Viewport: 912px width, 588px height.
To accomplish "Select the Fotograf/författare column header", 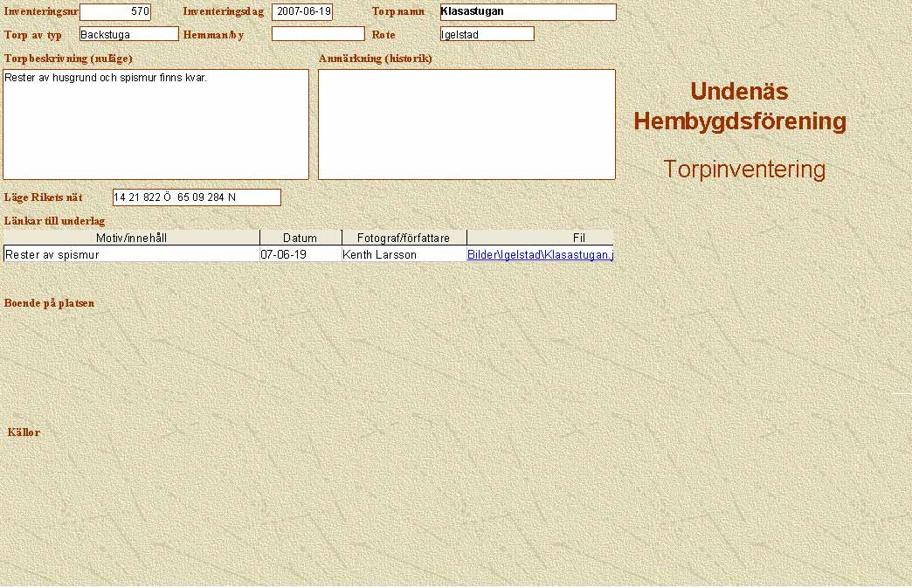I will [x=404, y=238].
